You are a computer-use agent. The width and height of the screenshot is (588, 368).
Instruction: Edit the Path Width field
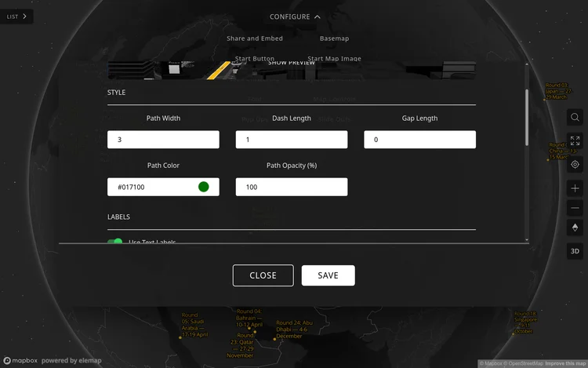(x=163, y=140)
